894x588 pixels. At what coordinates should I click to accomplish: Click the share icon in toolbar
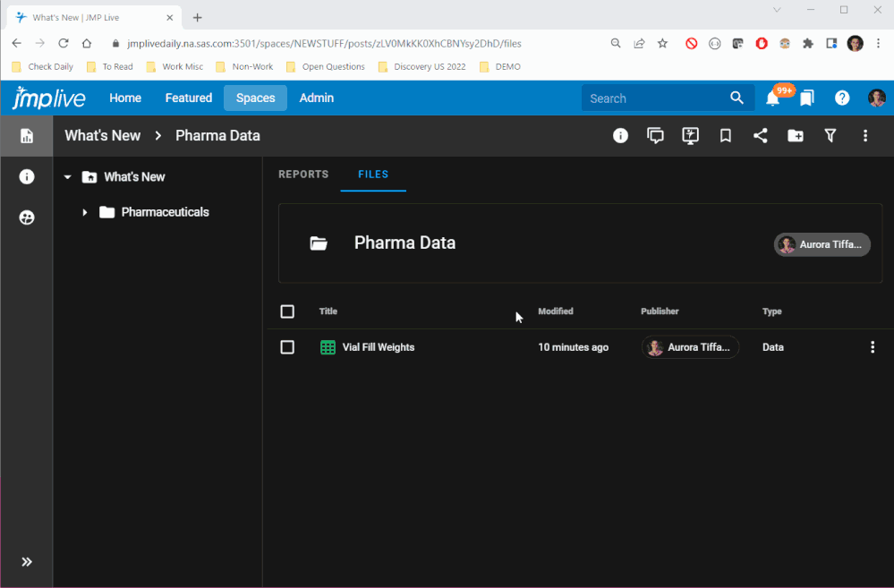760,136
